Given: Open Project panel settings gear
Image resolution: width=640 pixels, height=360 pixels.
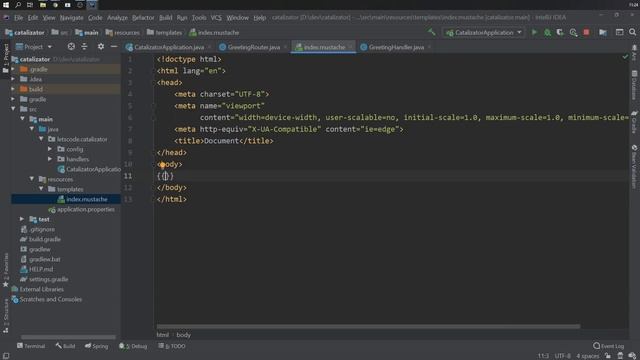Looking at the screenshot, I should (101, 47).
